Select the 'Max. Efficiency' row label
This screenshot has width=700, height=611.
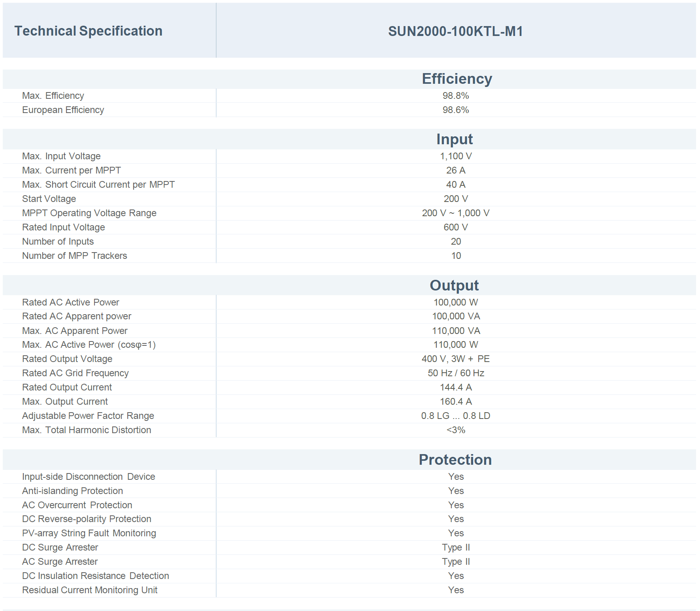53,96
